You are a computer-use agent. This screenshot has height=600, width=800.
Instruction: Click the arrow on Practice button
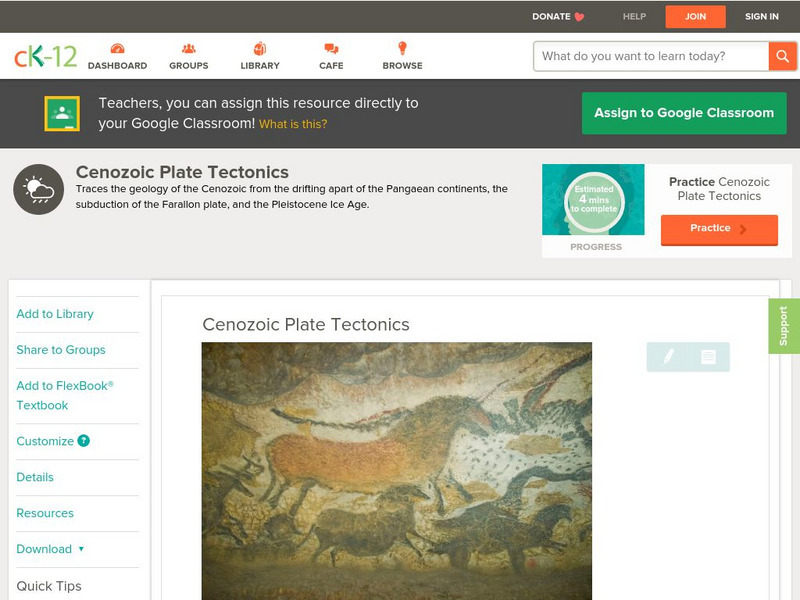point(743,229)
